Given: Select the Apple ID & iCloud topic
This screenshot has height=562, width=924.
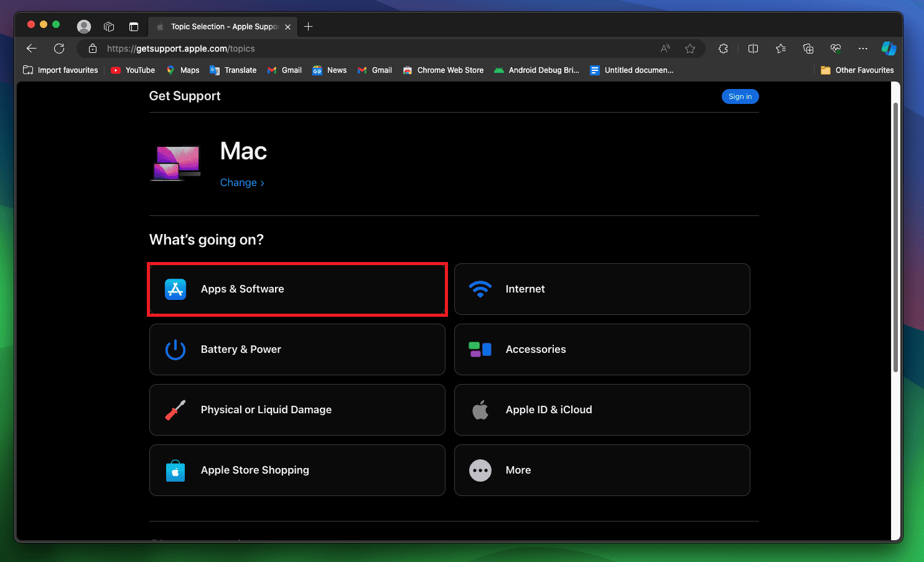Looking at the screenshot, I should tap(602, 410).
